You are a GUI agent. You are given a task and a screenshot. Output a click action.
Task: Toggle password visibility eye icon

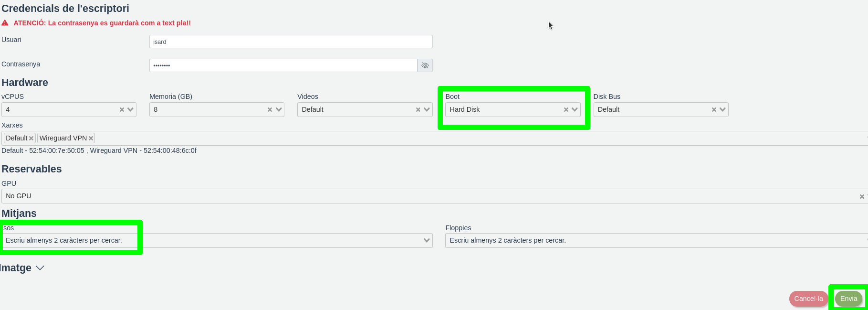click(425, 65)
